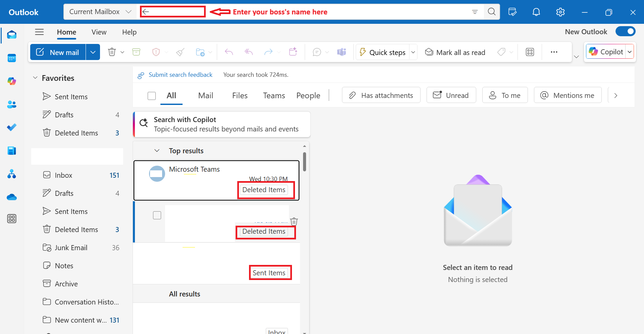Open the Current Mailbox scope dropdown
Screen dimensions: 644x334
click(x=100, y=12)
